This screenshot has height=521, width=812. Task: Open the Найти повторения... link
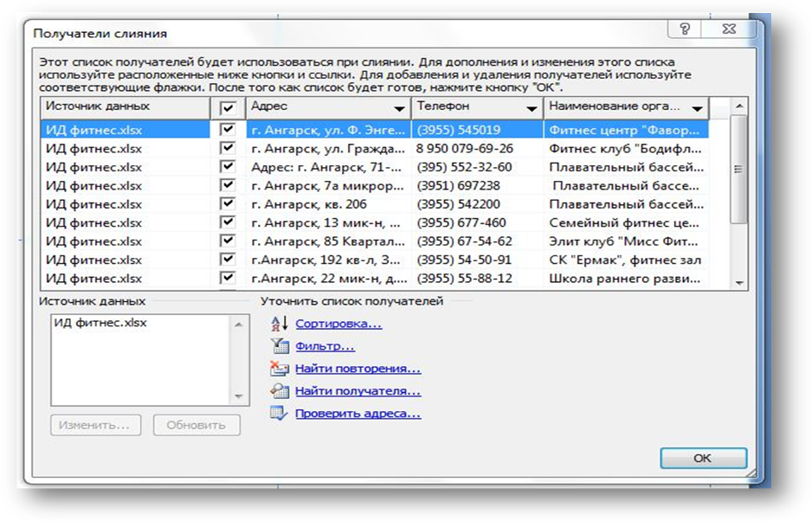pyautogui.click(x=358, y=368)
